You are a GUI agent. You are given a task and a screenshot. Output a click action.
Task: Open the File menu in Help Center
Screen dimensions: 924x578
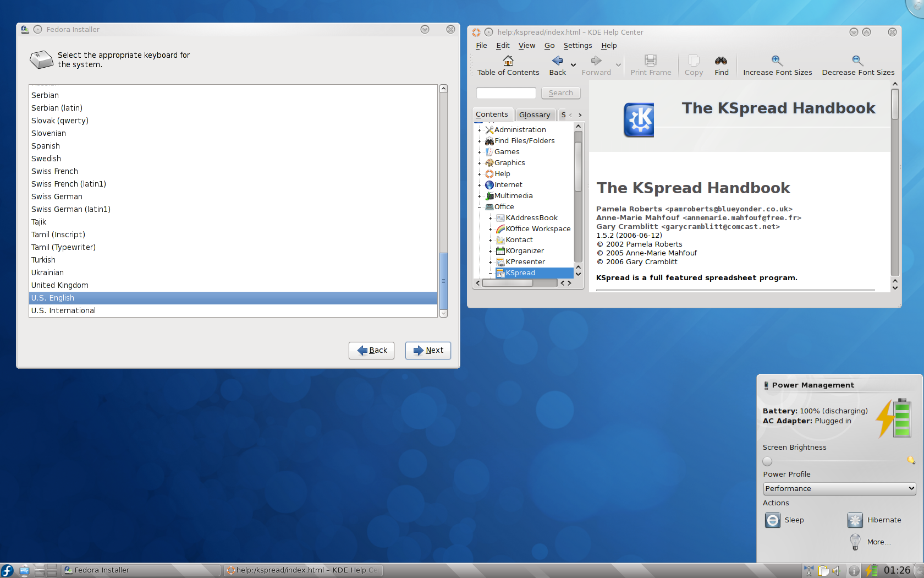click(x=481, y=46)
